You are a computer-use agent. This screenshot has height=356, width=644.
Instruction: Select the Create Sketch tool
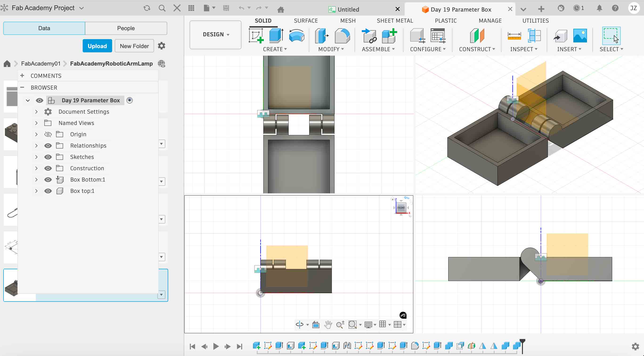coord(257,36)
